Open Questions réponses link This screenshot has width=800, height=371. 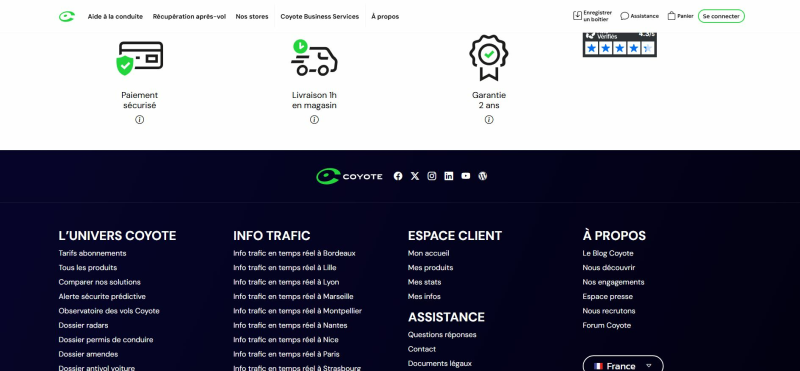[x=442, y=335]
